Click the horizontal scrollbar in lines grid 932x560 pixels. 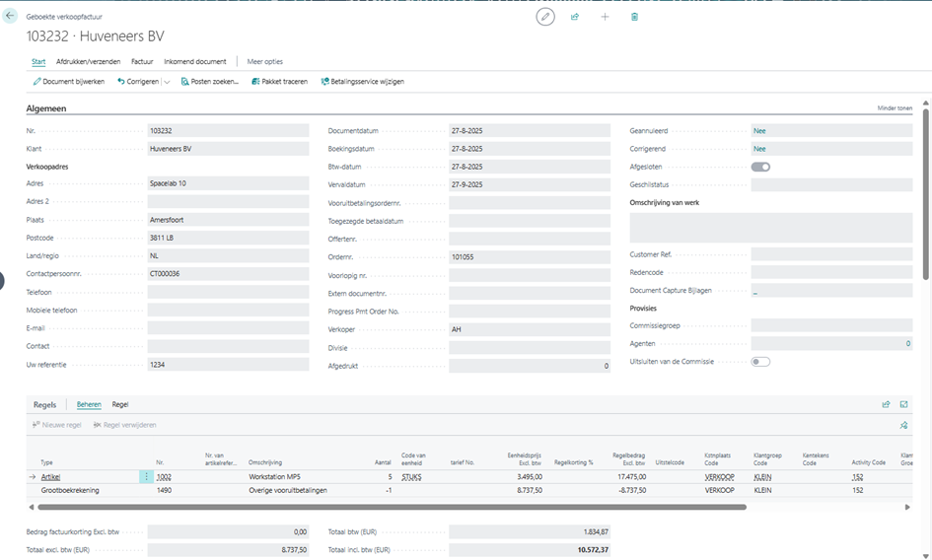point(394,507)
